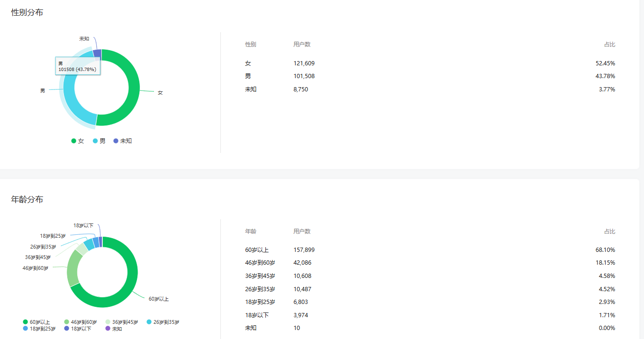
Task: Click the 性别 column header
Action: click(251, 45)
